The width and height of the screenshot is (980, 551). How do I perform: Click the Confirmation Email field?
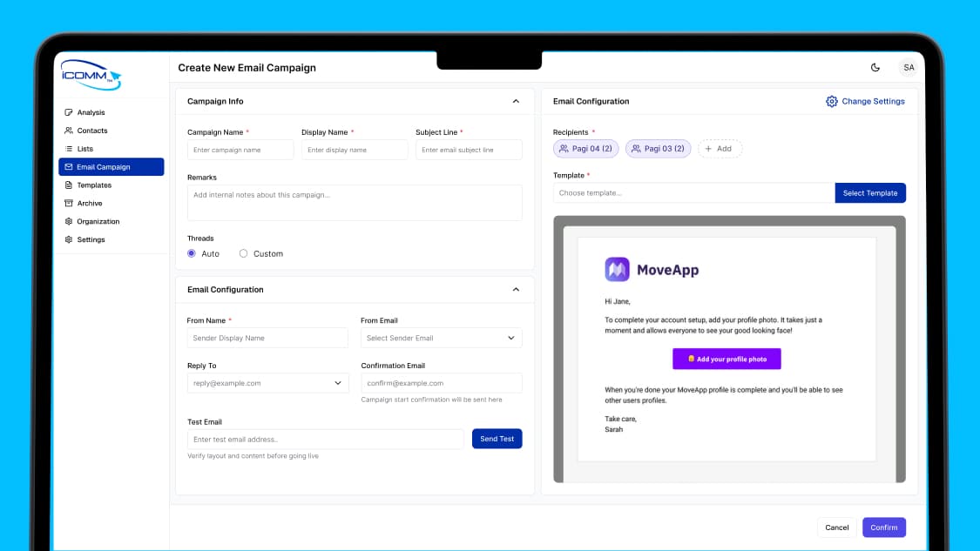pyautogui.click(x=442, y=383)
